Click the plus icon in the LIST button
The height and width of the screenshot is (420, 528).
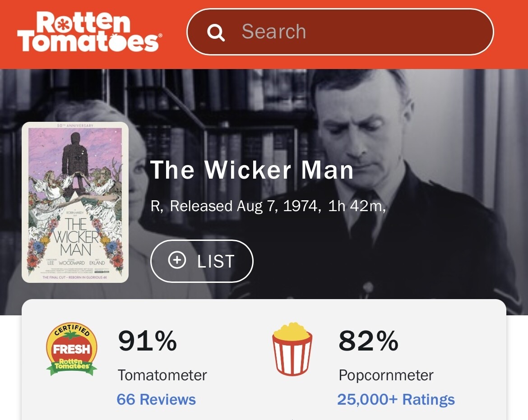[177, 261]
